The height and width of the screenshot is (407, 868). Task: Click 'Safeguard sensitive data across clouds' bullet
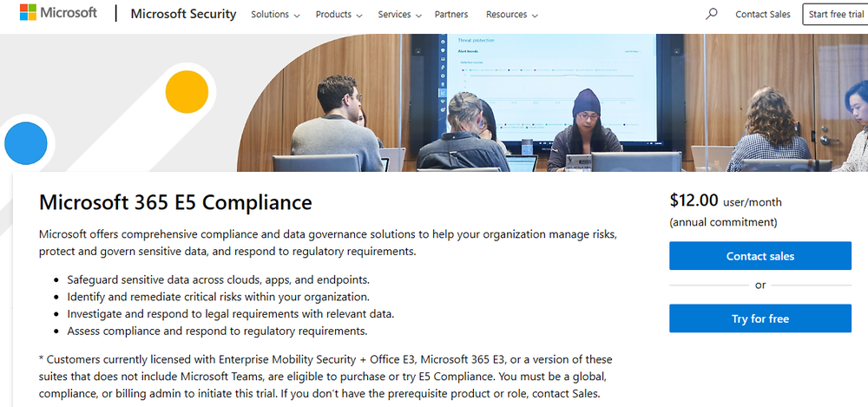(218, 279)
